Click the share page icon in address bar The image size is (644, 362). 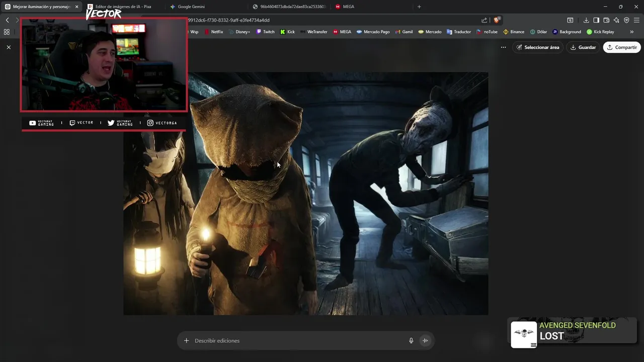[484, 20]
